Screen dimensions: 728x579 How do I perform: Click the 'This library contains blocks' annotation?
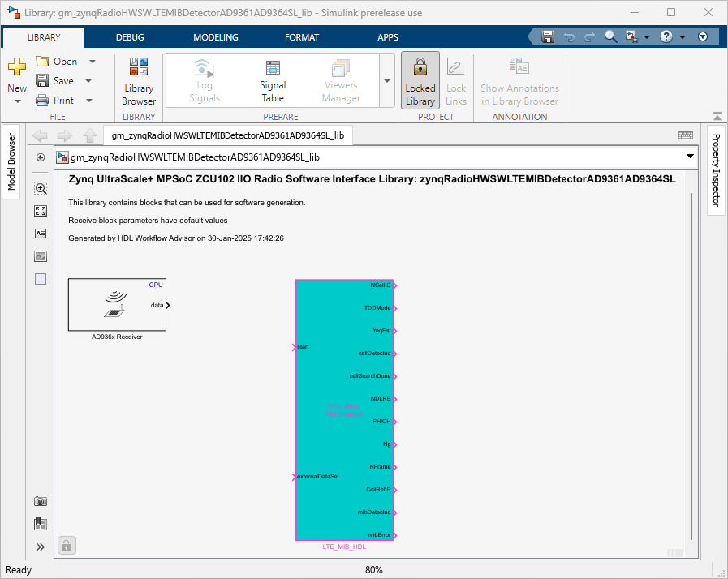pyautogui.click(x=187, y=202)
